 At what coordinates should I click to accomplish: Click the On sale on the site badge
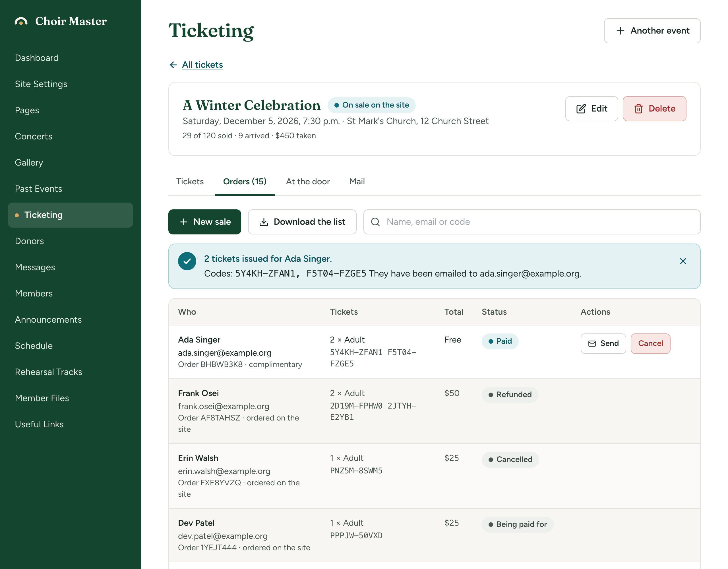click(371, 105)
